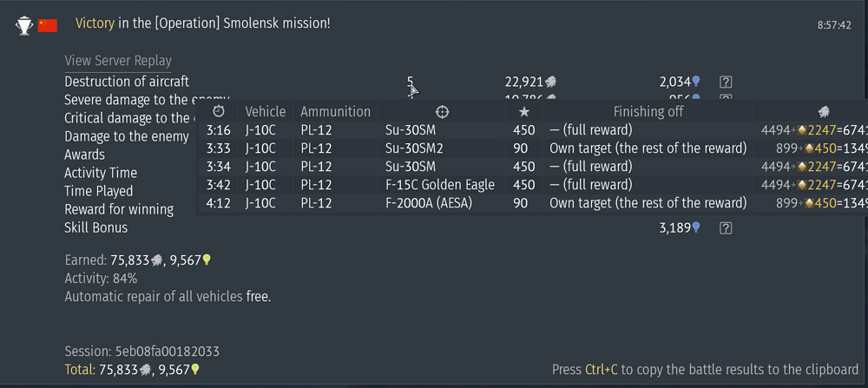Click question mark beside Destruction of aircraft
This screenshot has height=388, width=868.
tap(727, 82)
